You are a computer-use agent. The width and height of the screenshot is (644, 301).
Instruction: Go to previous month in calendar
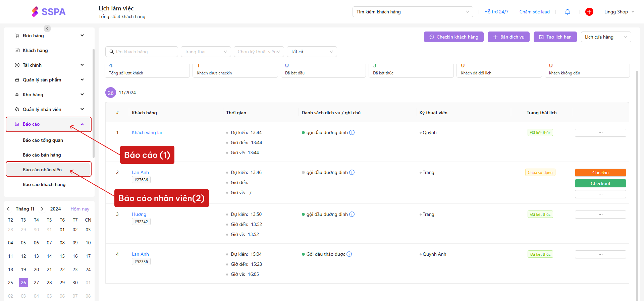pyautogui.click(x=8, y=209)
